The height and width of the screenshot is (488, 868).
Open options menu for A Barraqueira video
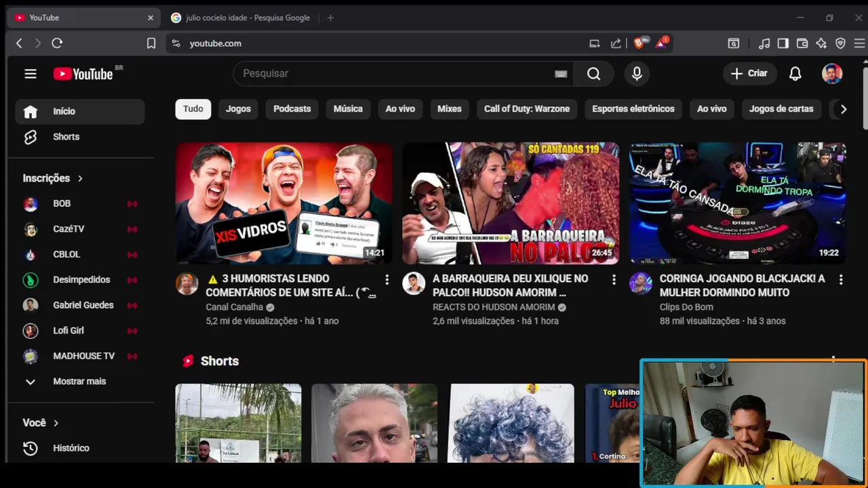click(614, 279)
